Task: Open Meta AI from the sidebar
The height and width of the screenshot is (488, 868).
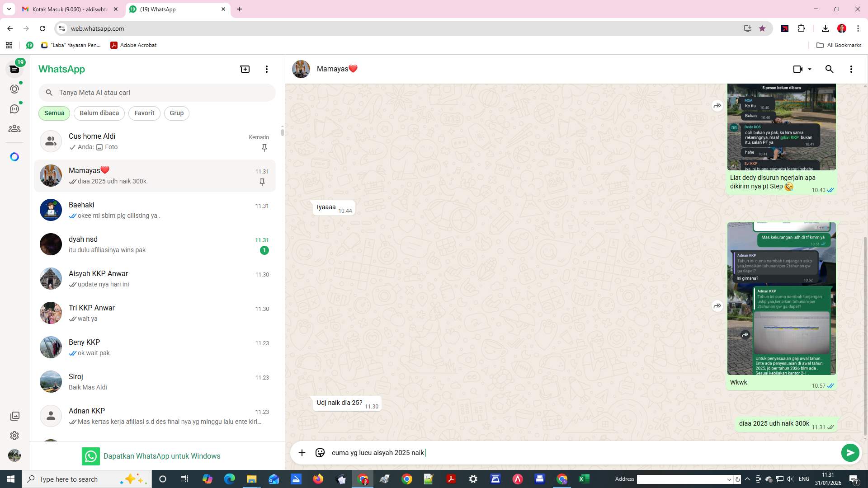Action: pos(14,156)
